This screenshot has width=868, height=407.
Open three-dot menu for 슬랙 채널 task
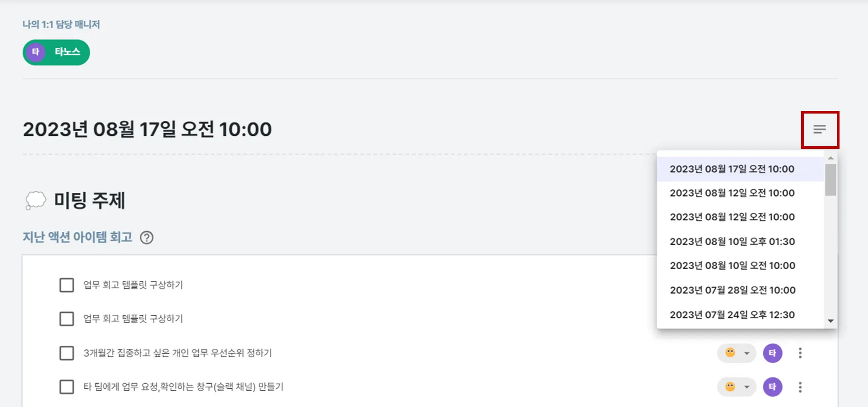click(x=800, y=387)
